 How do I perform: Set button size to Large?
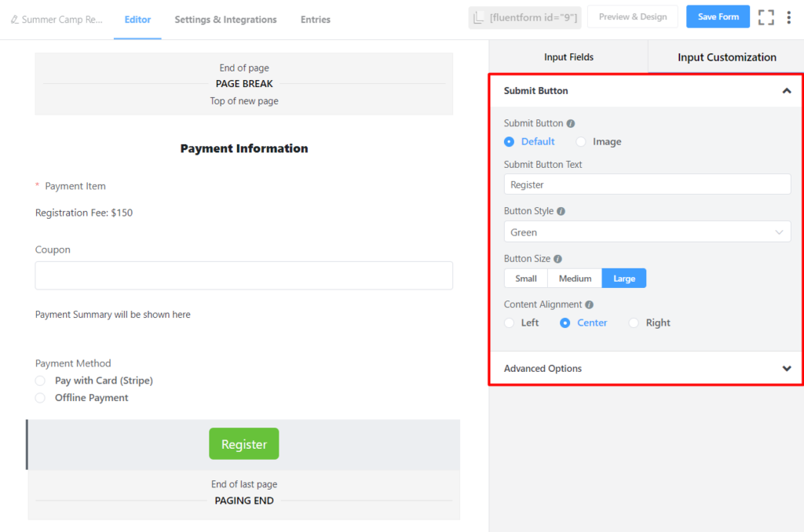(624, 279)
